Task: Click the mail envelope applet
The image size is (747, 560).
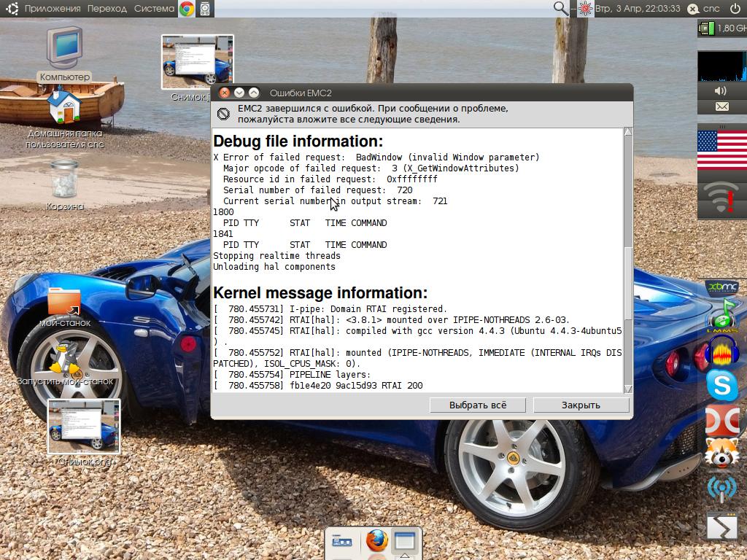Action: [x=721, y=106]
